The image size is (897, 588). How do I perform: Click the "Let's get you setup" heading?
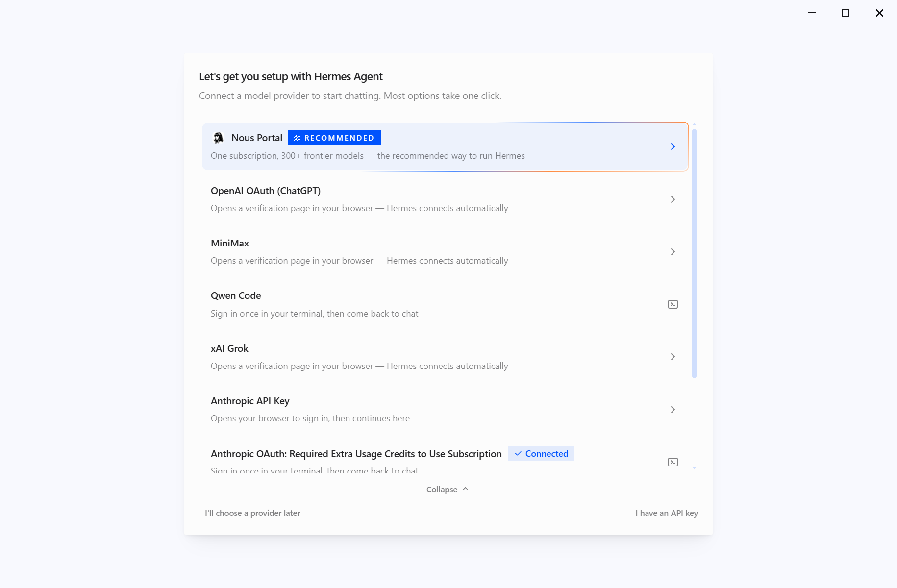(291, 76)
